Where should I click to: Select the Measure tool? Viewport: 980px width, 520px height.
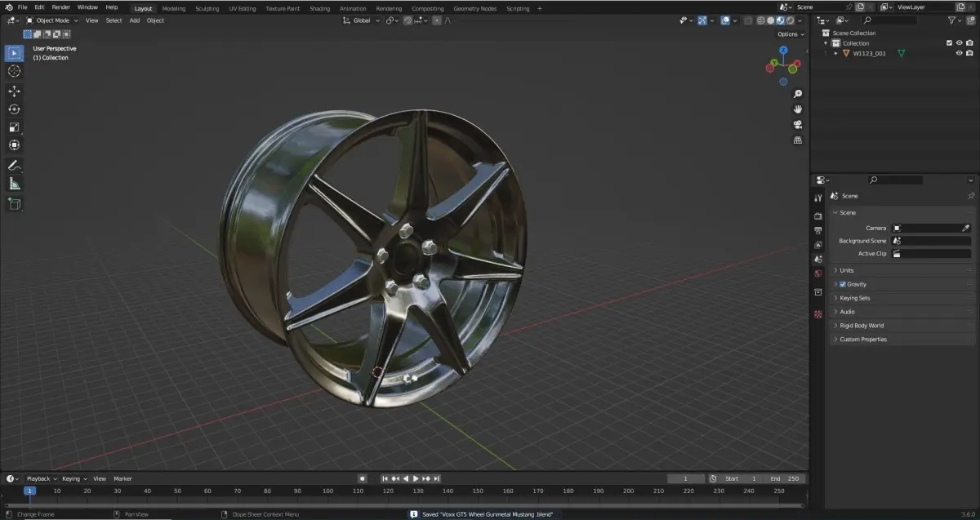pos(14,184)
